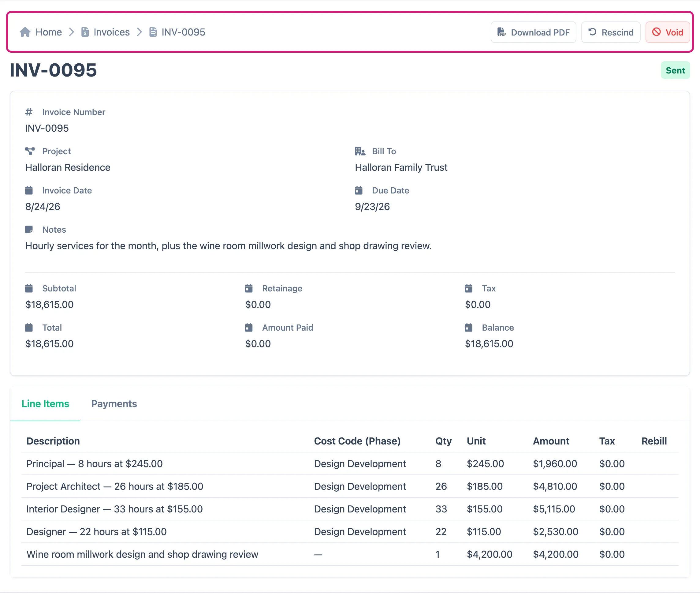Click the Rebill column header
The width and height of the screenshot is (700, 600).
pyautogui.click(x=654, y=441)
